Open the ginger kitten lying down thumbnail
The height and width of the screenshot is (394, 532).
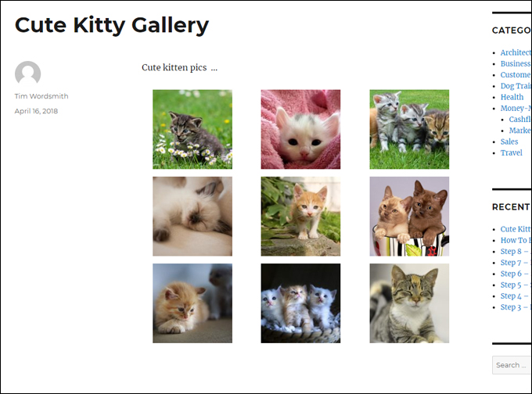click(192, 303)
